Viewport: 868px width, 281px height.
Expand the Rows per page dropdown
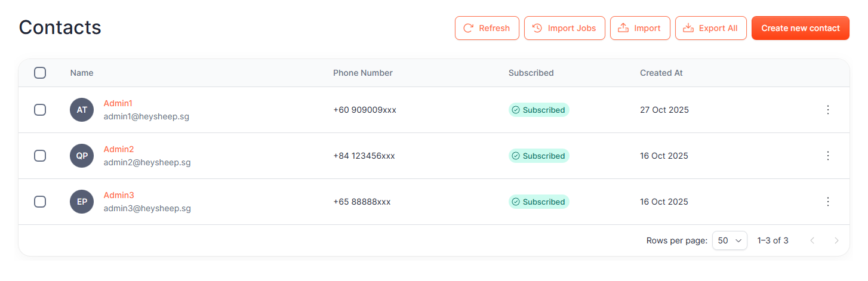coord(730,240)
